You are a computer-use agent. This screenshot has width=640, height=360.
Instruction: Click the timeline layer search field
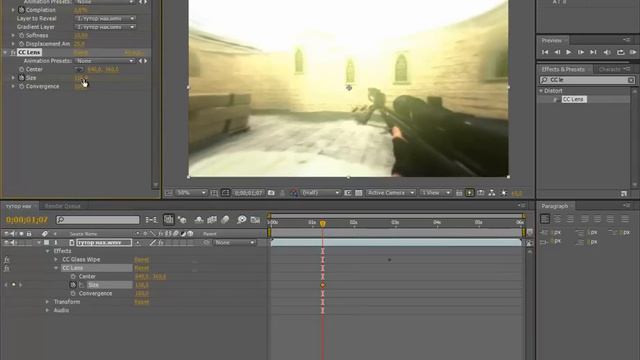pyautogui.click(x=98, y=220)
